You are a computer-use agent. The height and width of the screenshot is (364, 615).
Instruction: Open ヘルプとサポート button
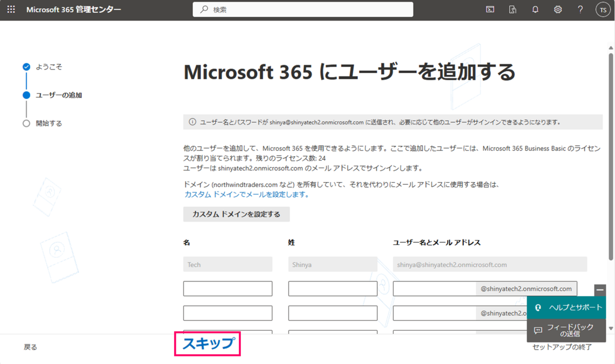click(566, 308)
